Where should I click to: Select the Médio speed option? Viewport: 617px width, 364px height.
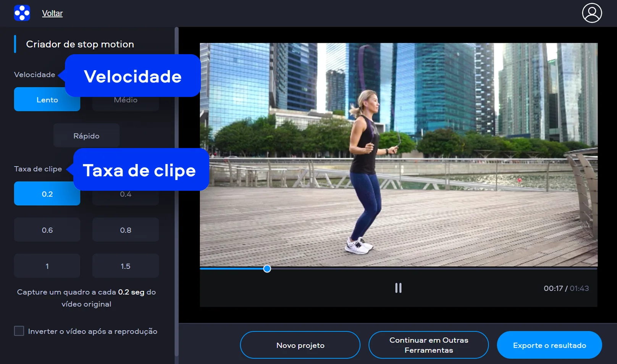pyautogui.click(x=126, y=100)
